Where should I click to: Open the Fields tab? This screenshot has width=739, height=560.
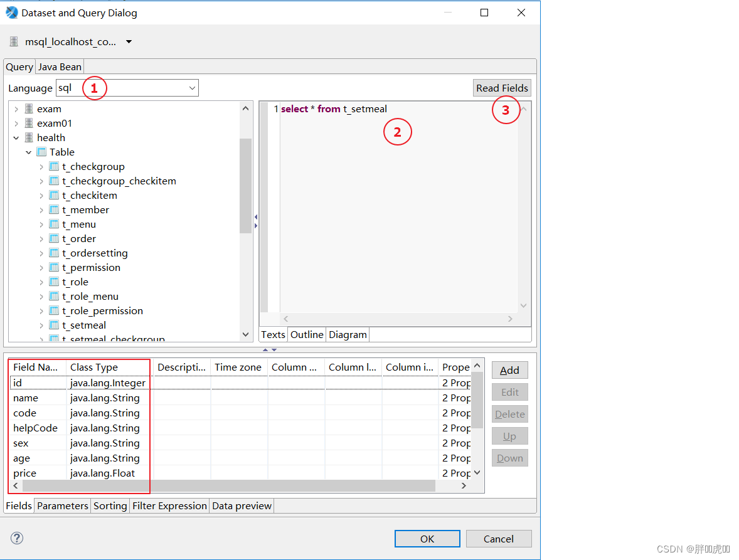coord(19,506)
